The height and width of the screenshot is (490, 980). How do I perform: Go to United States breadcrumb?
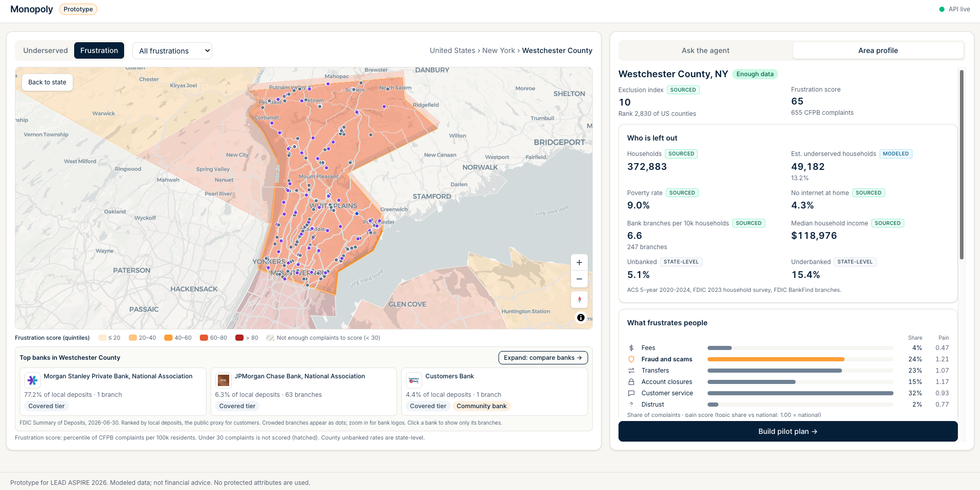click(453, 50)
